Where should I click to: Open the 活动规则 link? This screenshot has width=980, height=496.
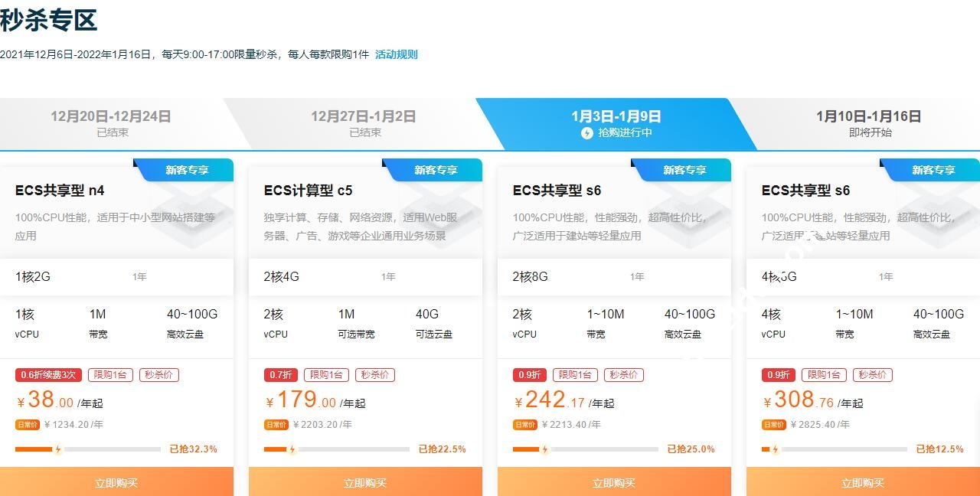click(396, 54)
